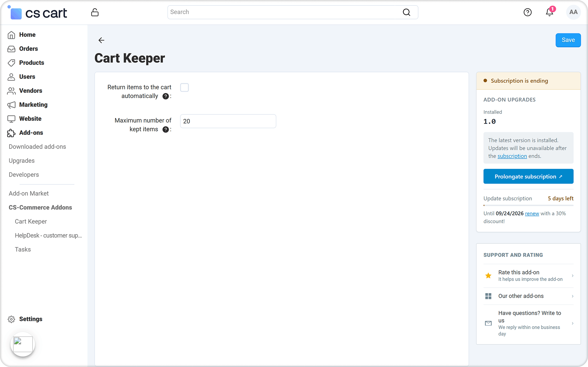
Task: Open the Marketing menu
Action: pyautogui.click(x=33, y=105)
